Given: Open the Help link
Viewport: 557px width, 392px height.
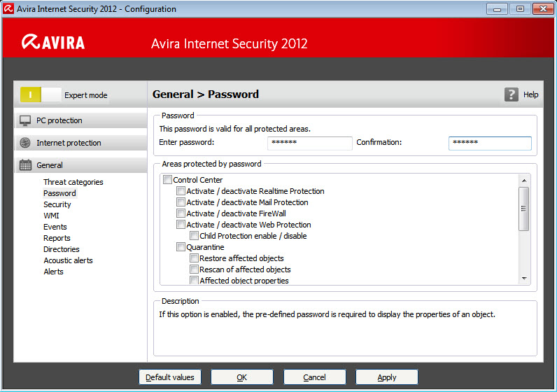Looking at the screenshot, I should tap(530, 94).
